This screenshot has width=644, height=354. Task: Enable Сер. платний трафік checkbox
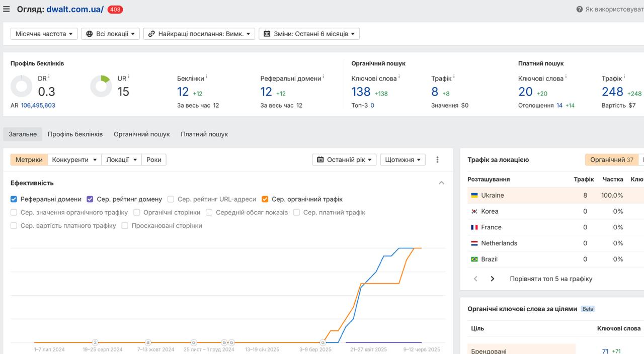pos(296,212)
